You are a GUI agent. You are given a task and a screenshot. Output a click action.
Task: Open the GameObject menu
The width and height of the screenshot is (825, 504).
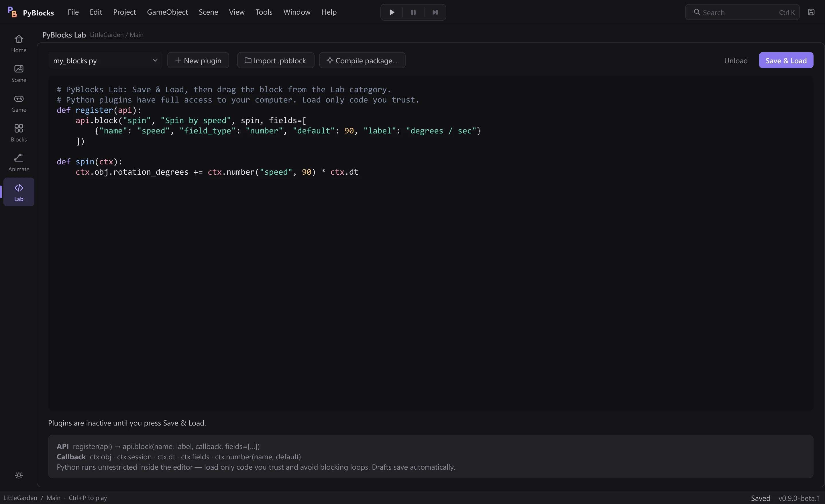pos(167,12)
